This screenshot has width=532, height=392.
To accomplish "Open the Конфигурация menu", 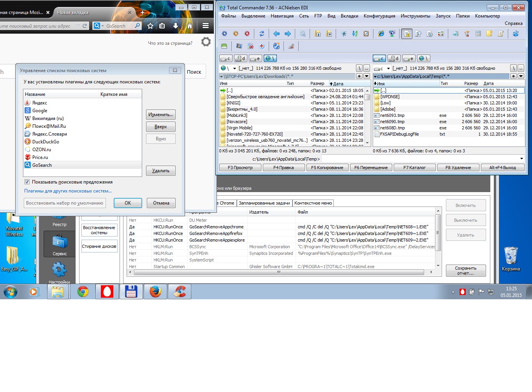I will 379,16.
